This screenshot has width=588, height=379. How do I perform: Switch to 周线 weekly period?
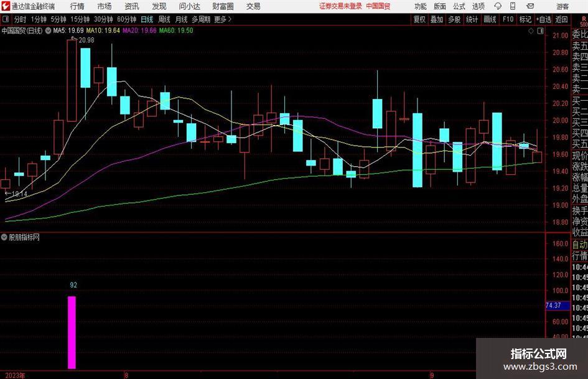164,19
